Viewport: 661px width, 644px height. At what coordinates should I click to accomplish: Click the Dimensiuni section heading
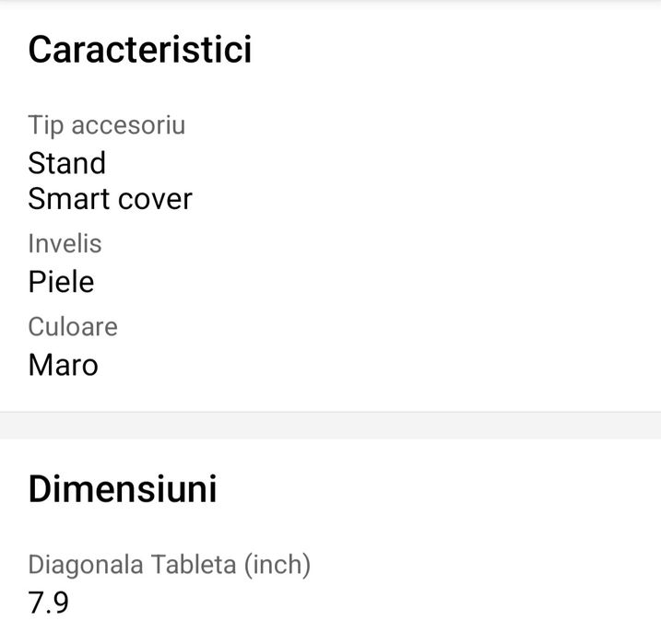pyautogui.click(x=123, y=489)
